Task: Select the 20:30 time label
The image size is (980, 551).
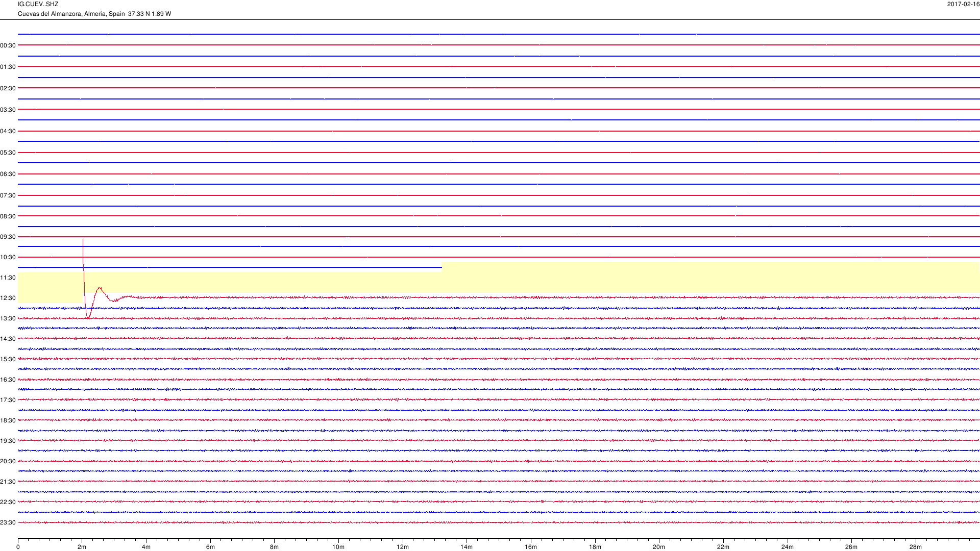Action: tap(8, 461)
